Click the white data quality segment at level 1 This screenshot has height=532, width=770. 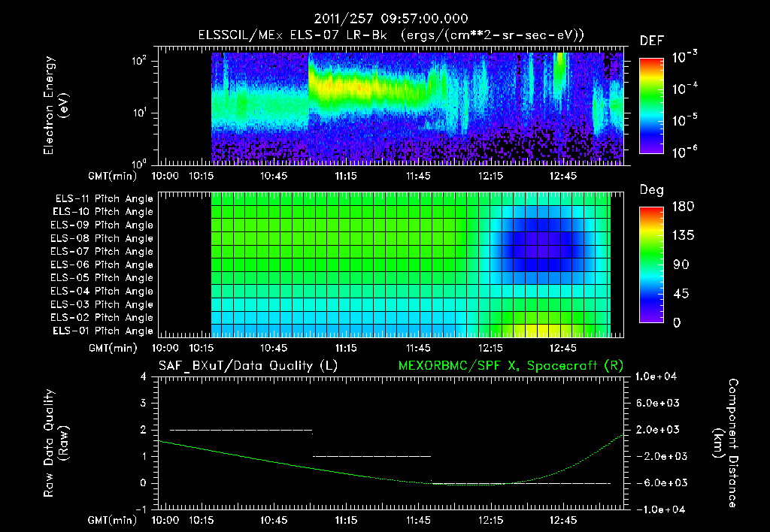[371, 456]
